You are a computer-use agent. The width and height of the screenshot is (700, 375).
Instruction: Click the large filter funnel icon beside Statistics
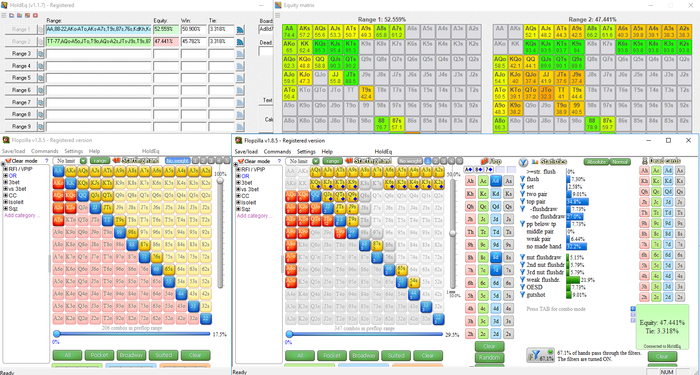(525, 161)
